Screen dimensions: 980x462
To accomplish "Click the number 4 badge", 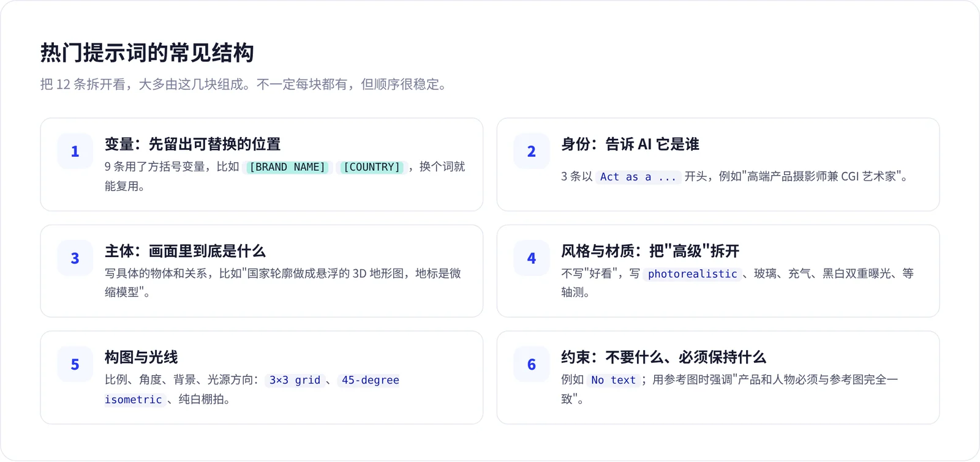I will (x=532, y=258).
